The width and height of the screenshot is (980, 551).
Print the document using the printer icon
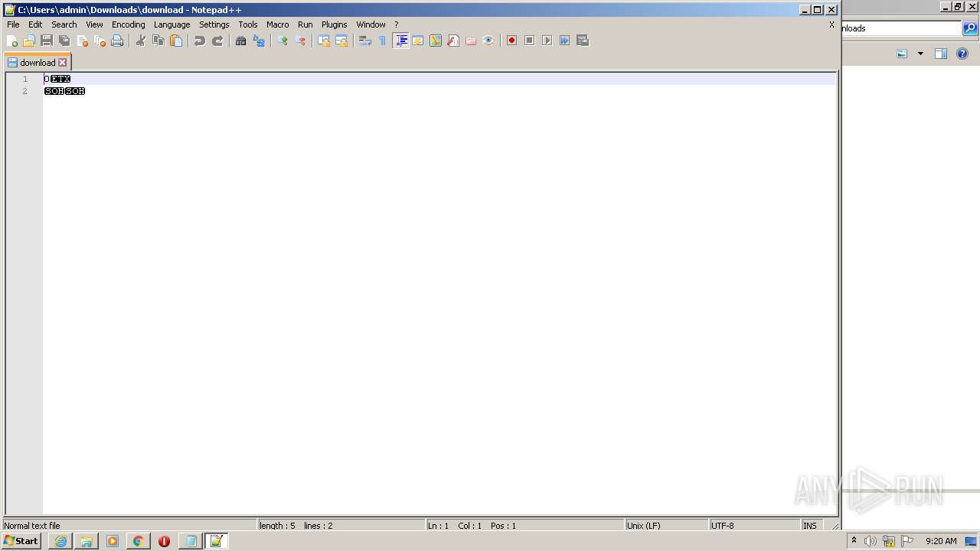tap(117, 41)
